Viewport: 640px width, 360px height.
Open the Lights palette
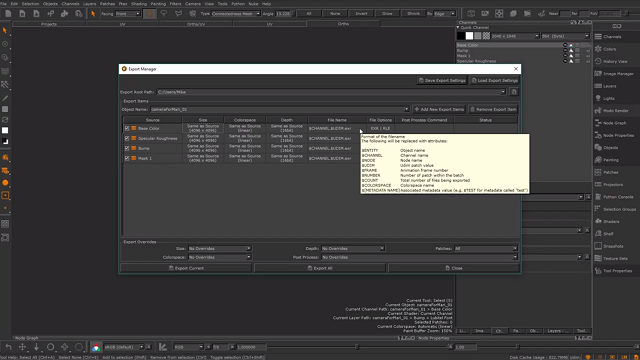coord(609,98)
